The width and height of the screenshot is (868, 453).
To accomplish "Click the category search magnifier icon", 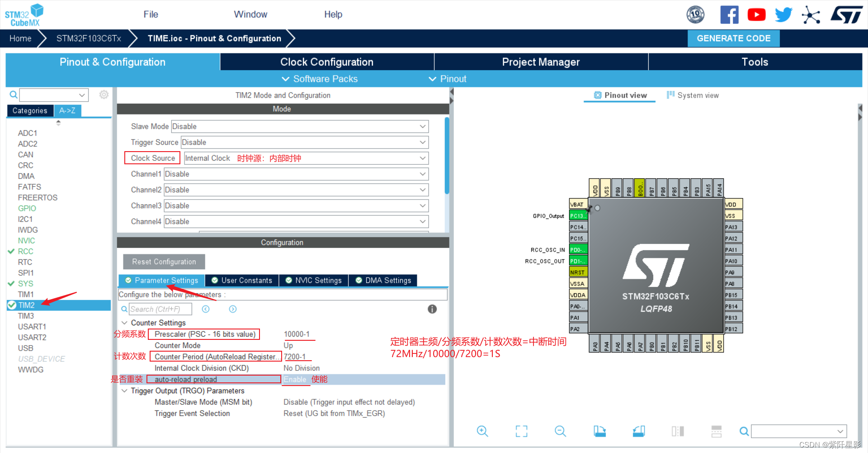I will [x=14, y=95].
